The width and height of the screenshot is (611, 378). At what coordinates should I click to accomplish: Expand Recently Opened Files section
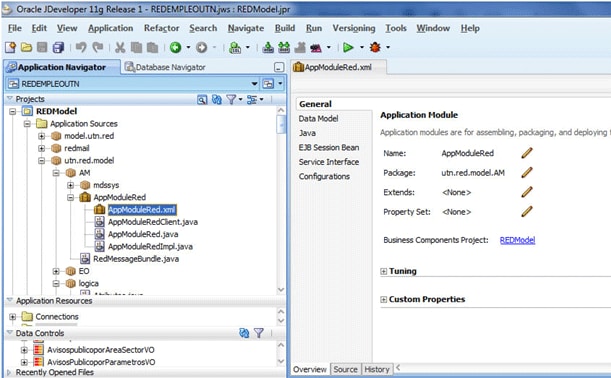click(10, 373)
